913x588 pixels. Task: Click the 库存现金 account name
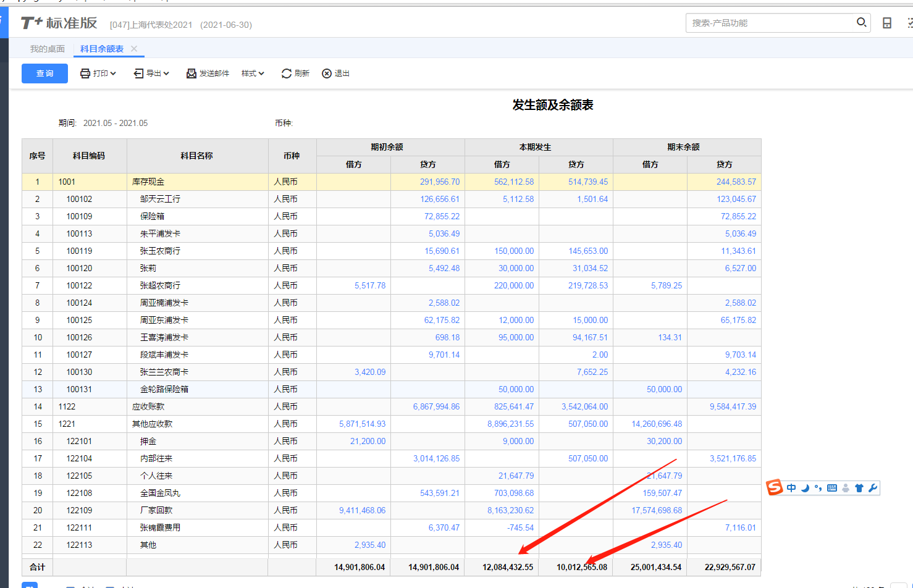coord(148,182)
